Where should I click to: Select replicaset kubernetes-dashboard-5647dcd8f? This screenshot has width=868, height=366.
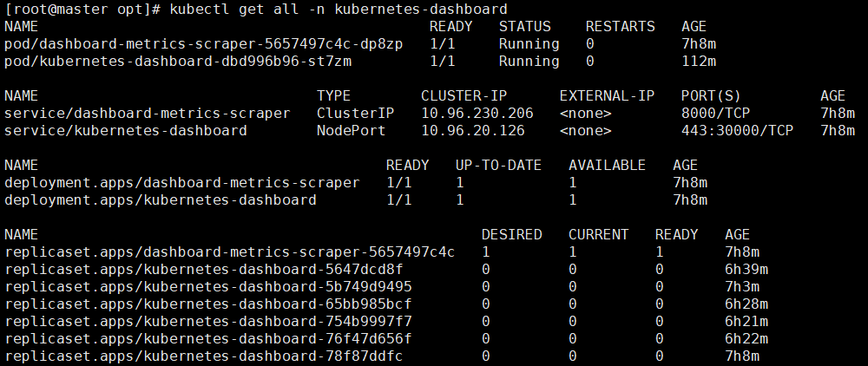pyautogui.click(x=204, y=270)
